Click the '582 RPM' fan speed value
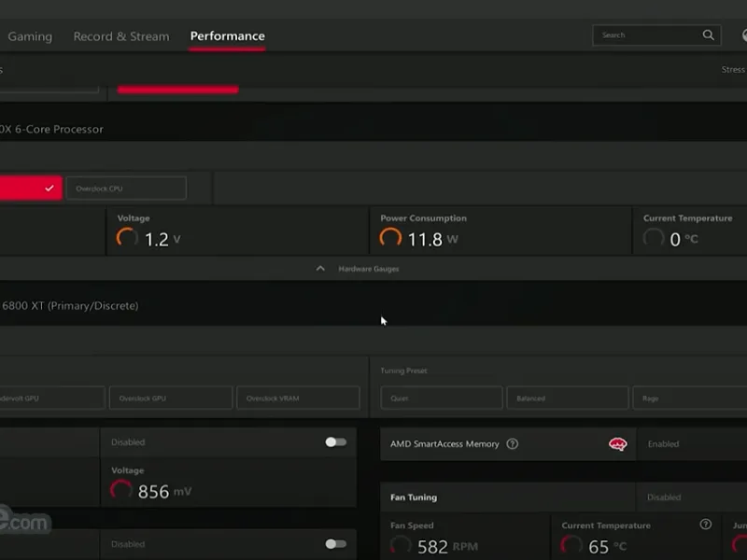This screenshot has width=747, height=560. point(448,547)
